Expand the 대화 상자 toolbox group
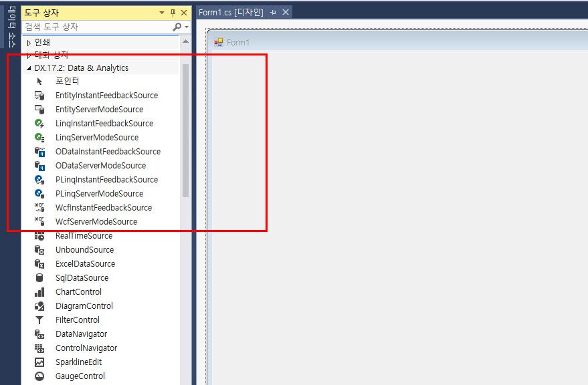Screen dimensions: 588x385 tap(29, 56)
